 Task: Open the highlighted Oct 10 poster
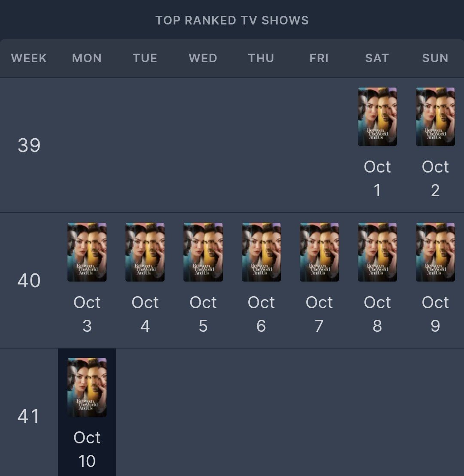87,387
